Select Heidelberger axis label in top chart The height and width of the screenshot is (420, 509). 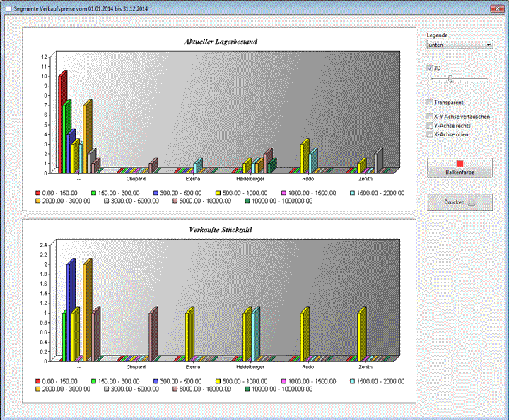coord(250,179)
